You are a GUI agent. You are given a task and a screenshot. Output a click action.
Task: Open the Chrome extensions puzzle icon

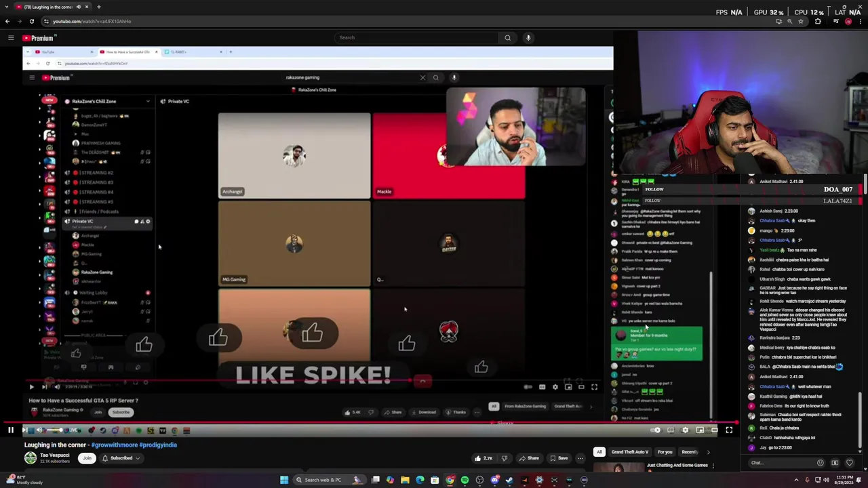coord(818,21)
